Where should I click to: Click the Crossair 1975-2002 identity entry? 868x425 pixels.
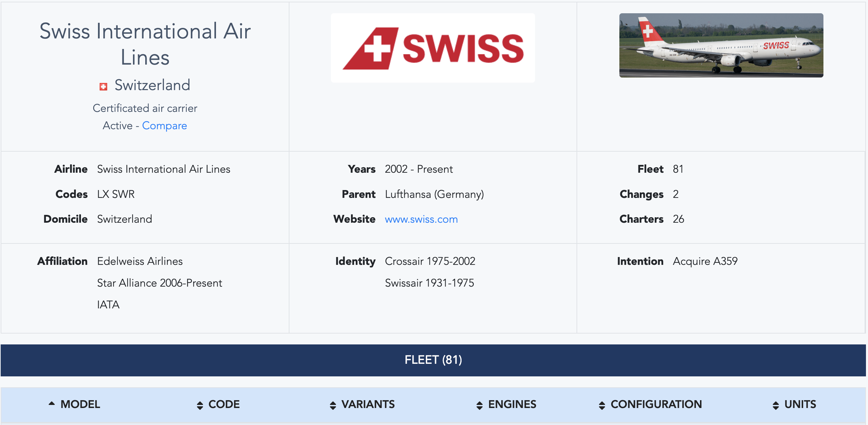(430, 261)
